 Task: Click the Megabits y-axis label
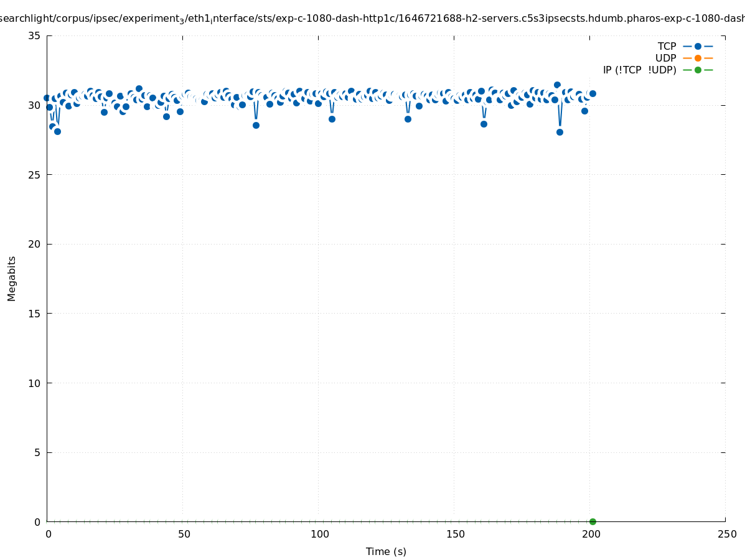point(12,278)
